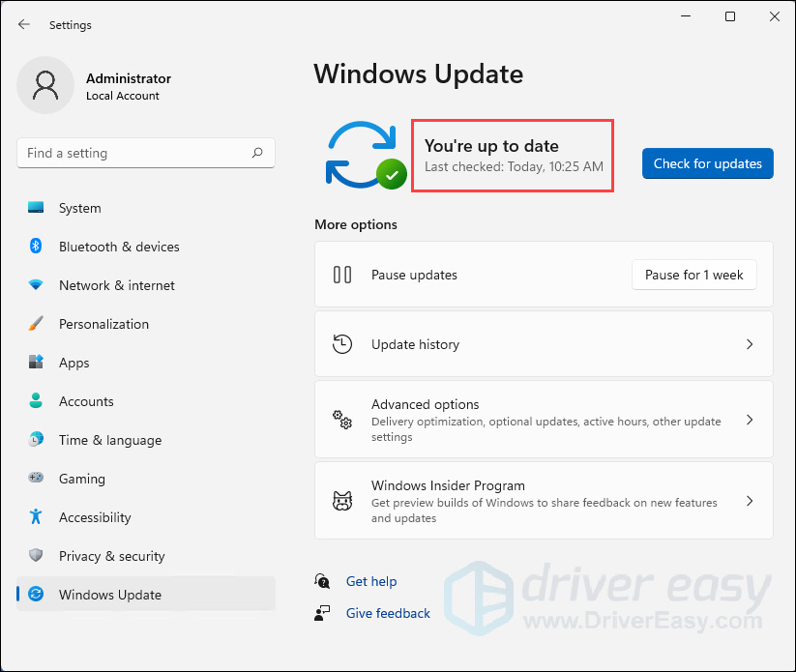Click the search magnifier in Find a setting
This screenshot has height=672, width=796.
pyautogui.click(x=257, y=152)
